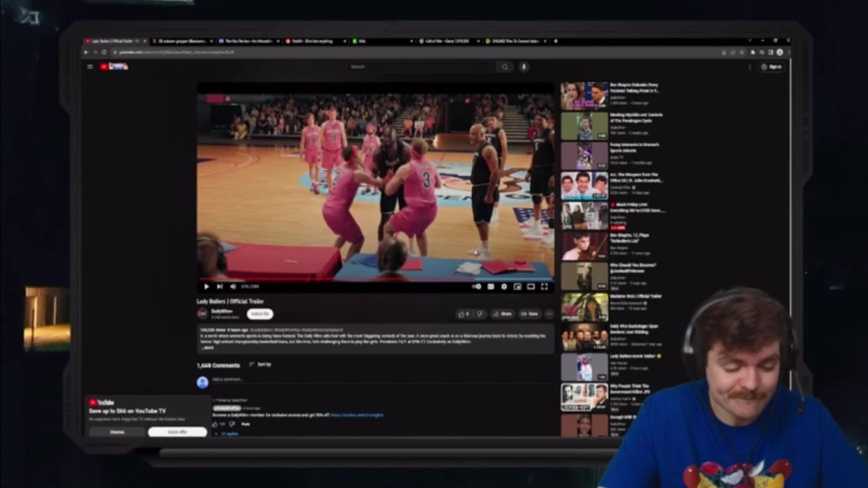Reload the page with refresh icon
868x488 pixels.
[x=104, y=52]
